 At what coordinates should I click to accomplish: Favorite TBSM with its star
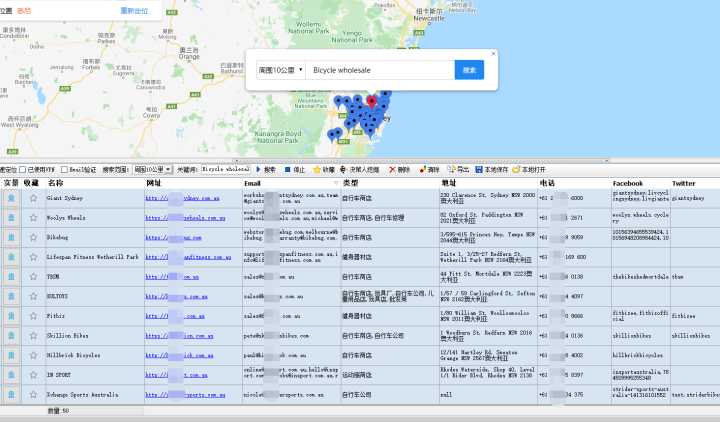click(x=33, y=277)
